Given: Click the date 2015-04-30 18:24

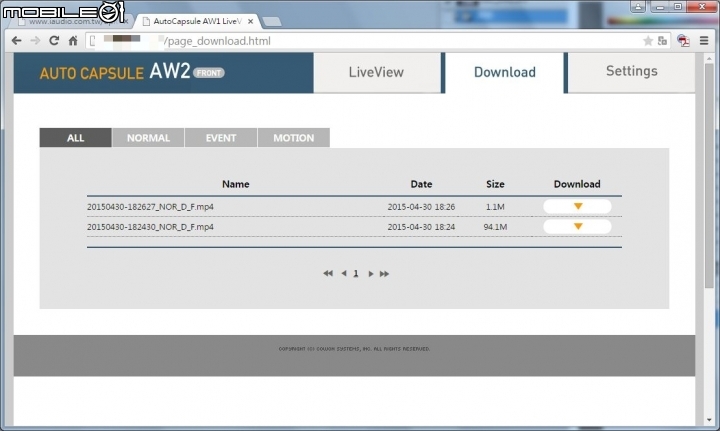Looking at the screenshot, I should click(x=421, y=227).
